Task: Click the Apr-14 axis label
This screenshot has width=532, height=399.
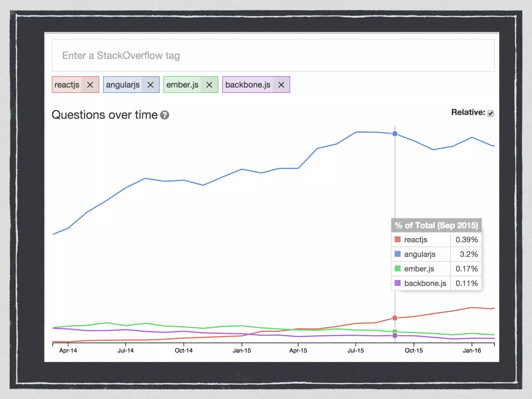Action: coord(68,350)
